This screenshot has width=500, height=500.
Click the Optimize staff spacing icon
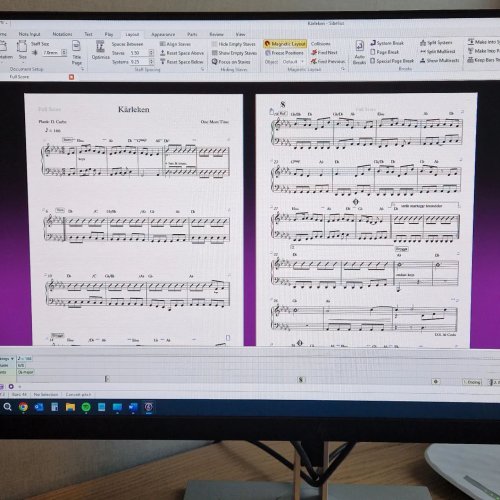pyautogui.click(x=100, y=50)
